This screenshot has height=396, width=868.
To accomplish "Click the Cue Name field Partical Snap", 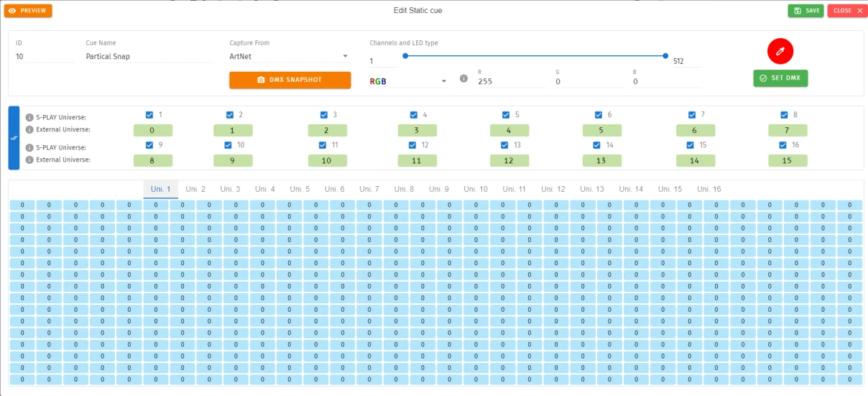I will tap(149, 56).
